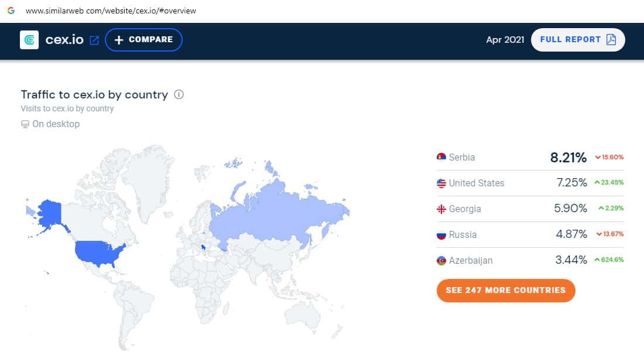Screen dimensions: 644x361
Task: Click the 23.45% increase indicator
Action: coord(609,182)
